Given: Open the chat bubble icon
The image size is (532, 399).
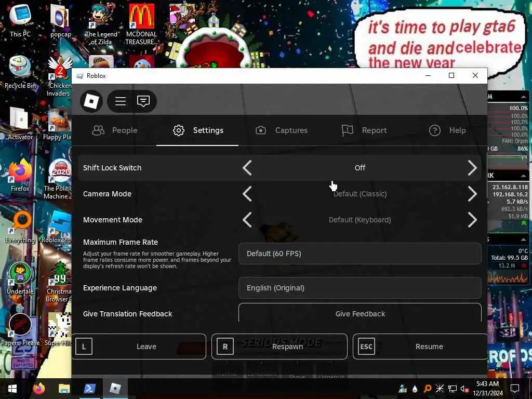Looking at the screenshot, I should pos(143,101).
